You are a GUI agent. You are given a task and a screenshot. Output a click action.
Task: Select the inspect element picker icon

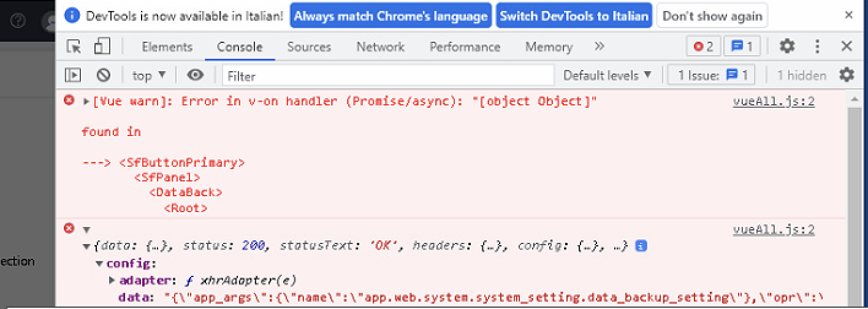click(74, 47)
